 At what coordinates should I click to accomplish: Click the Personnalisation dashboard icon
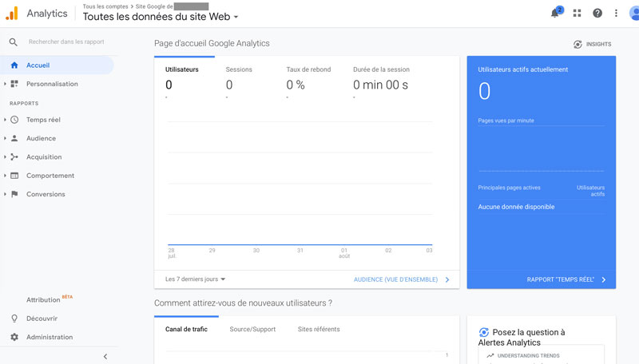coord(14,84)
